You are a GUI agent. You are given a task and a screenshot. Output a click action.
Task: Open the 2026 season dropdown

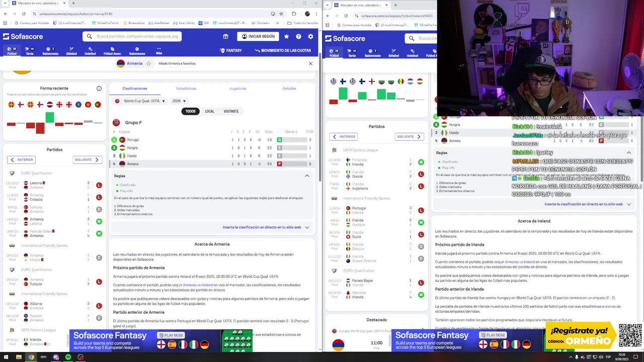coord(179,101)
